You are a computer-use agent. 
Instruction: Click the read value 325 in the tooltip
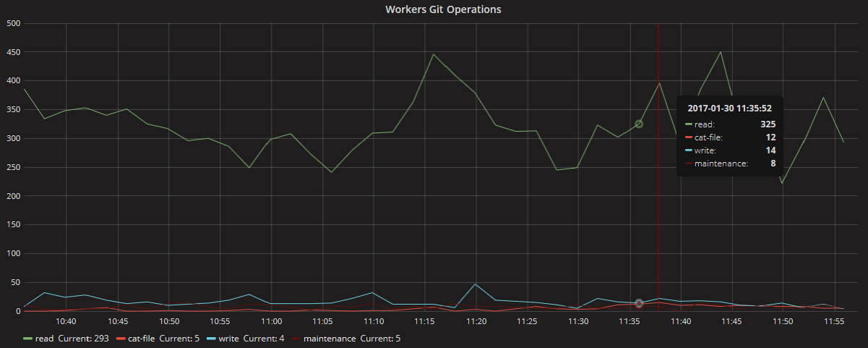[x=768, y=124]
